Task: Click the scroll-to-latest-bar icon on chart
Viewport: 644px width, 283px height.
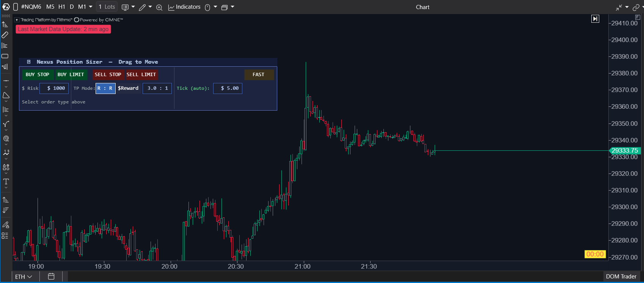Action: (595, 19)
